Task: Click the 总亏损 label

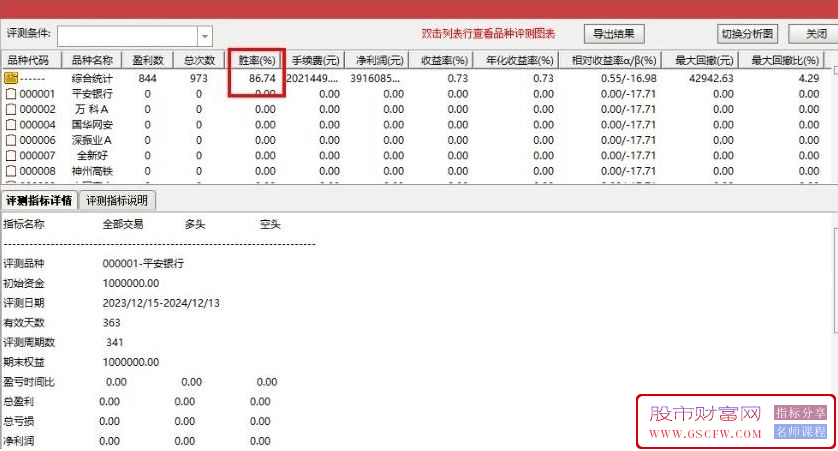Action: (19, 422)
